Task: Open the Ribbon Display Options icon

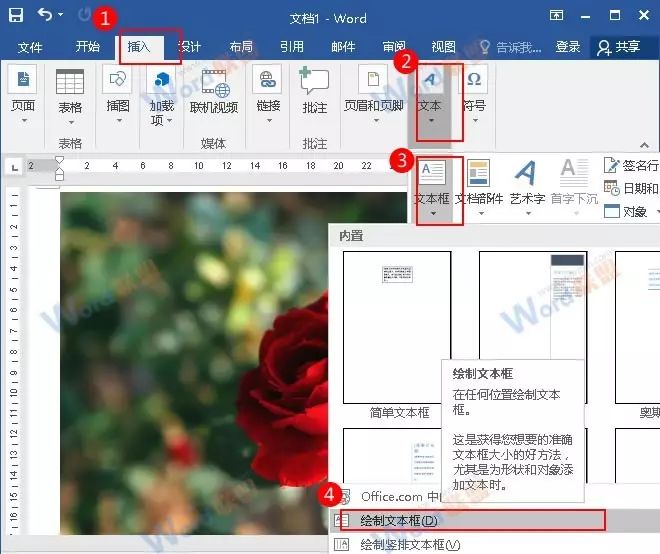Action: click(x=556, y=16)
